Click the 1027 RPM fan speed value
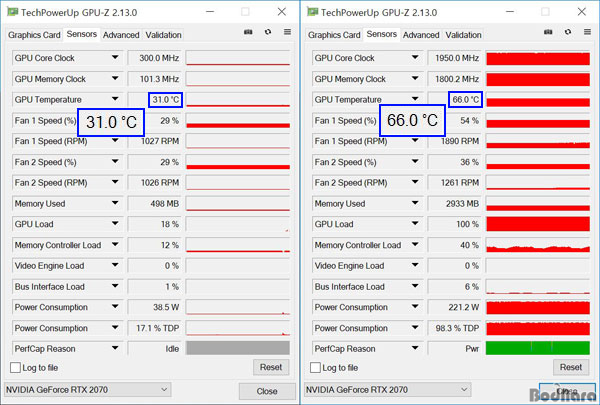600x405 pixels. [160, 141]
